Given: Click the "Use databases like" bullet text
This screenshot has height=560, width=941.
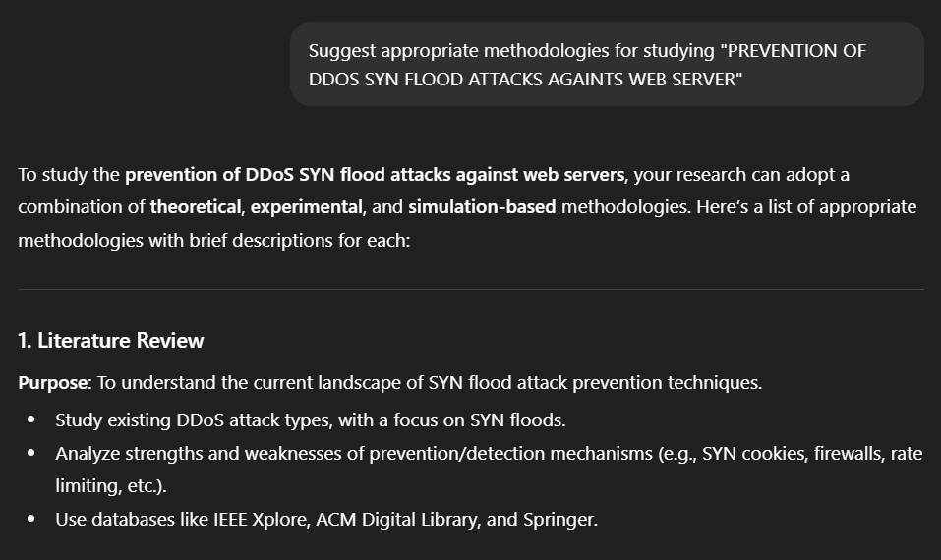Looking at the screenshot, I should [x=132, y=519].
